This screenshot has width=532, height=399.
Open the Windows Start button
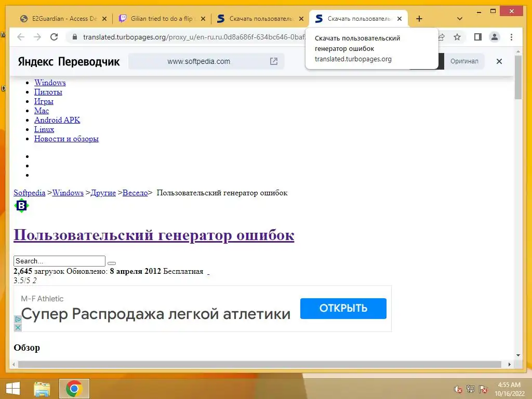(13, 389)
